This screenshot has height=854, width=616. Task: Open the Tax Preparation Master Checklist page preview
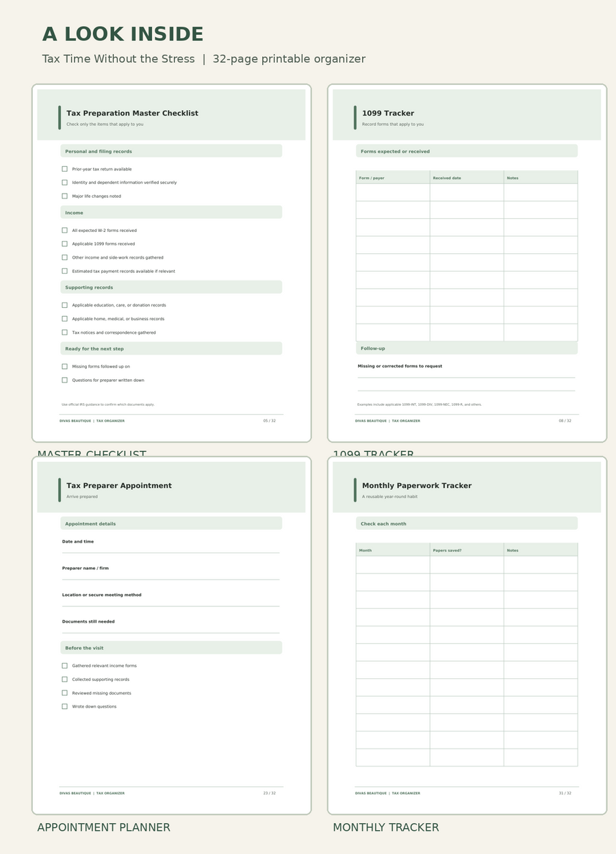[x=171, y=263]
